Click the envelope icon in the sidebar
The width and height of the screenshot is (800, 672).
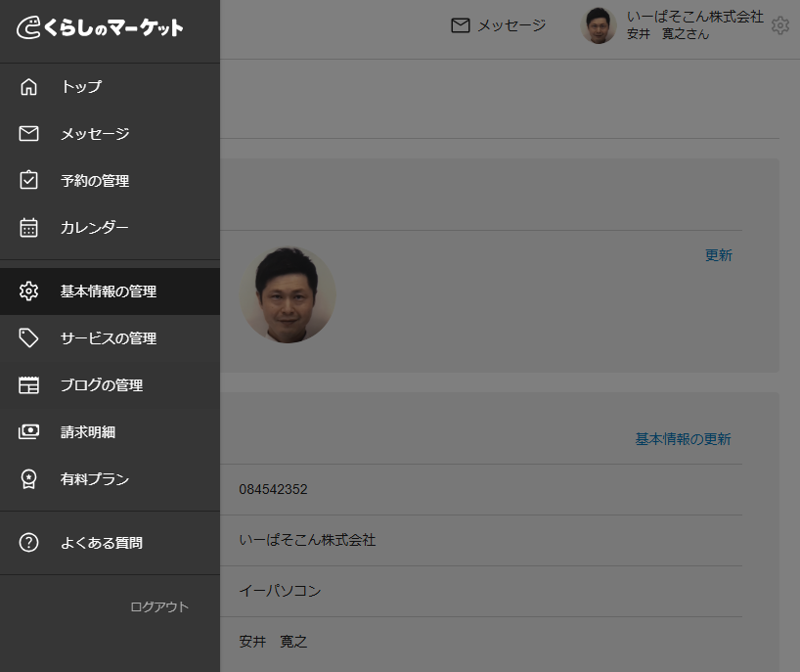[29, 134]
